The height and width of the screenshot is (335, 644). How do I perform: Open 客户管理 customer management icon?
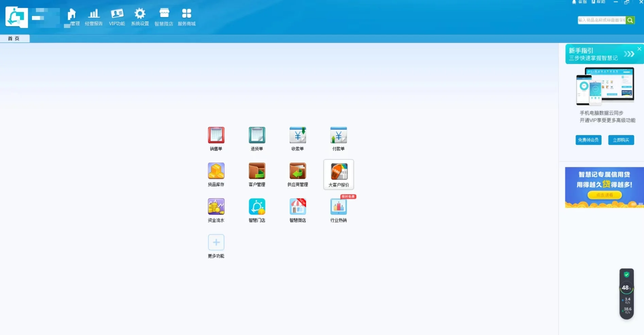click(x=257, y=171)
